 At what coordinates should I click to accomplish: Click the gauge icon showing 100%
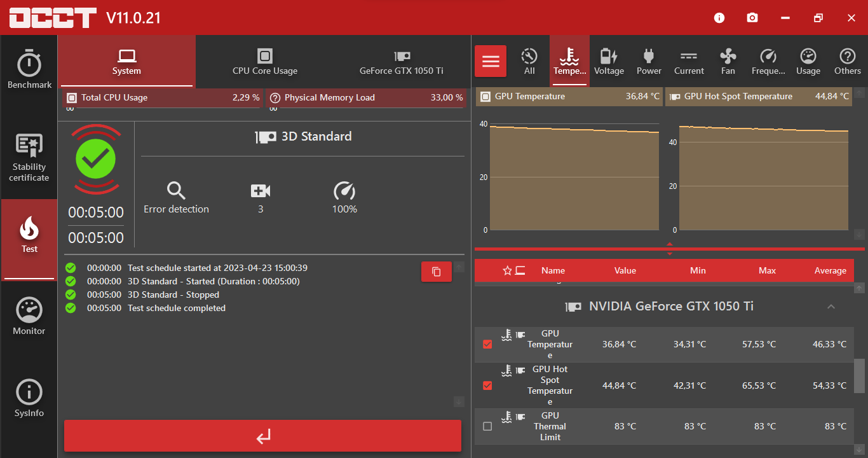click(344, 190)
